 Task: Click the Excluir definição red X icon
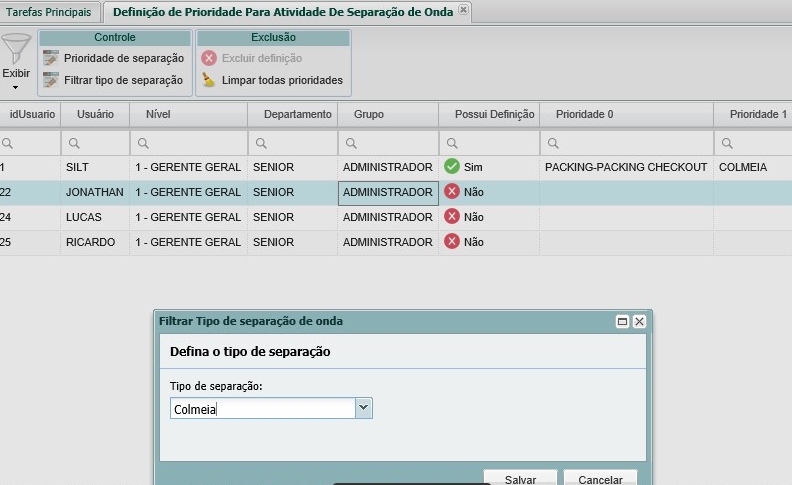(x=209, y=58)
